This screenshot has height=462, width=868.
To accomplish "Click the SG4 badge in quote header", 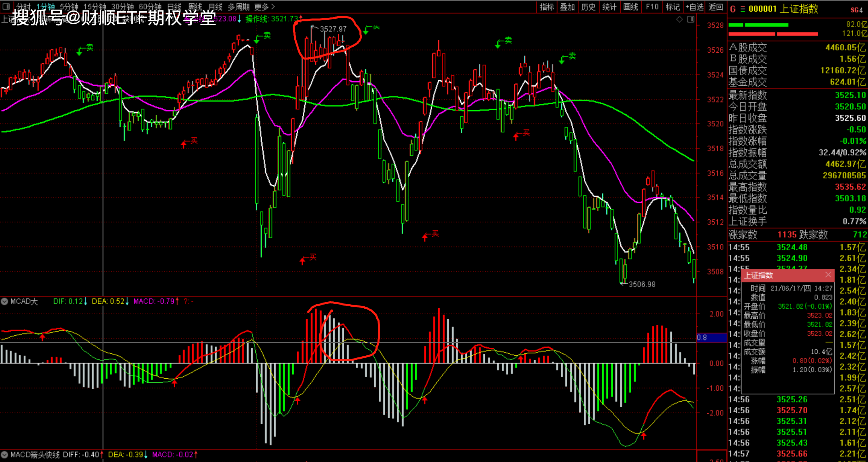I will (x=856, y=10).
